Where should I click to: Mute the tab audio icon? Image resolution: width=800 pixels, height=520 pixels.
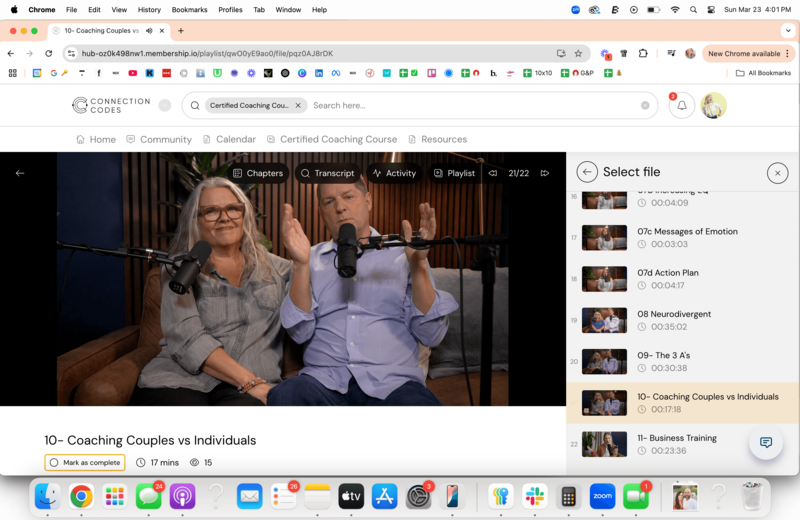point(149,31)
